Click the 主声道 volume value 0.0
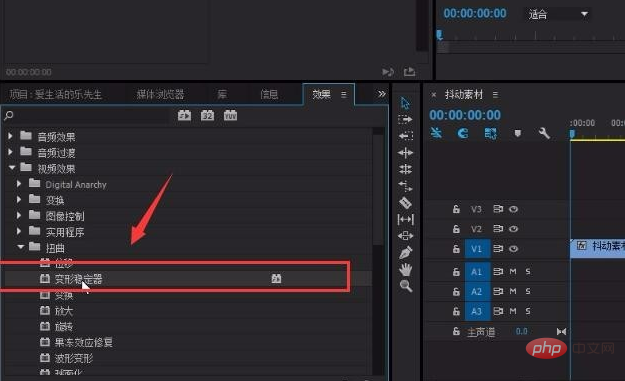Screen dimensions: 625x381 click(521, 332)
